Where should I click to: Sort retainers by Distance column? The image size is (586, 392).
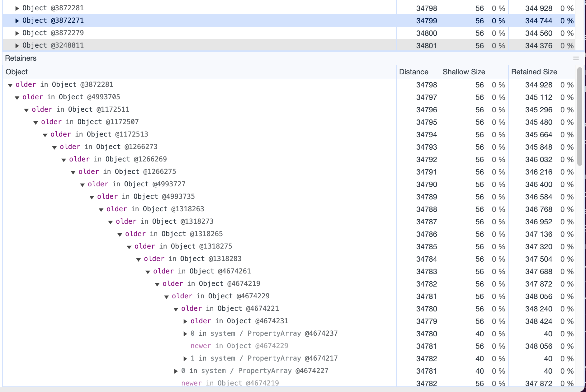pos(418,72)
